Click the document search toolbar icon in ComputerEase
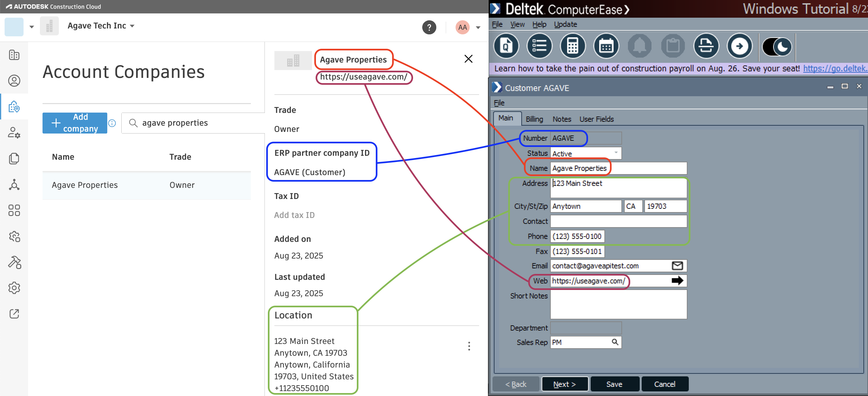The height and width of the screenshot is (396, 868). tap(506, 46)
